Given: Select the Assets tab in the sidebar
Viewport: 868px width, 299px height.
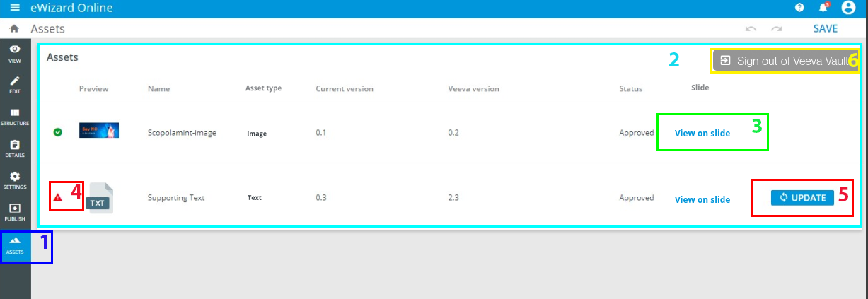Looking at the screenshot, I should coord(15,245).
